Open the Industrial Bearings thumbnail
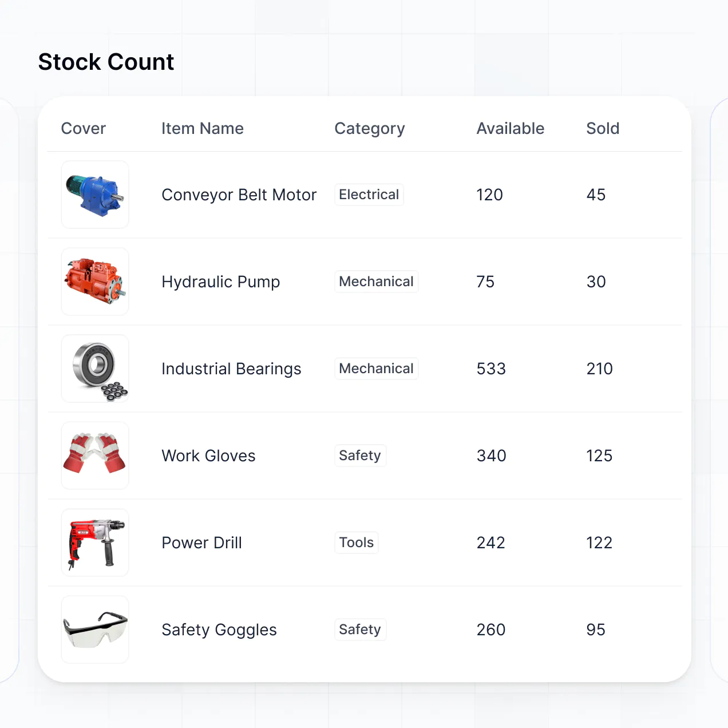The width and height of the screenshot is (728, 728). [x=94, y=369]
